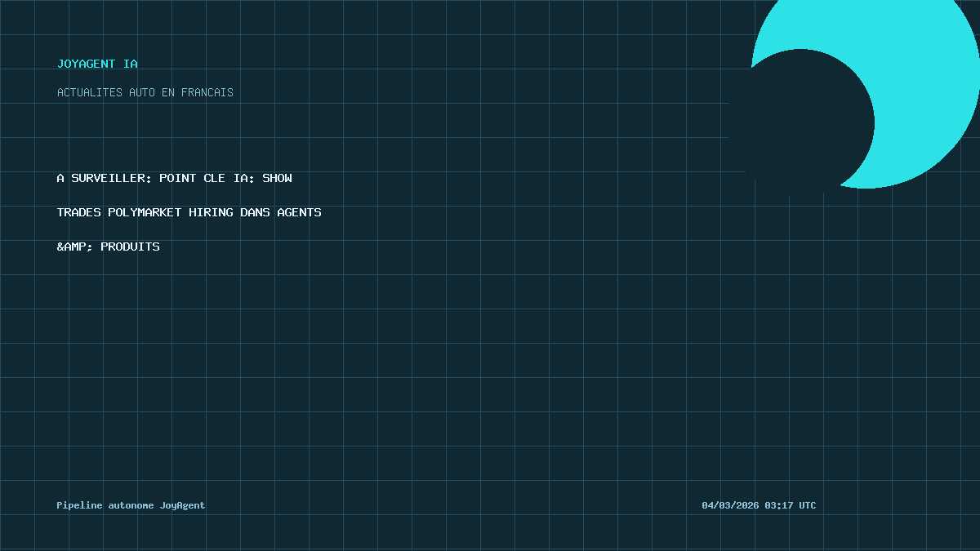Click the A SURVEILLER: label
The width and height of the screenshot is (980, 551).
point(105,178)
